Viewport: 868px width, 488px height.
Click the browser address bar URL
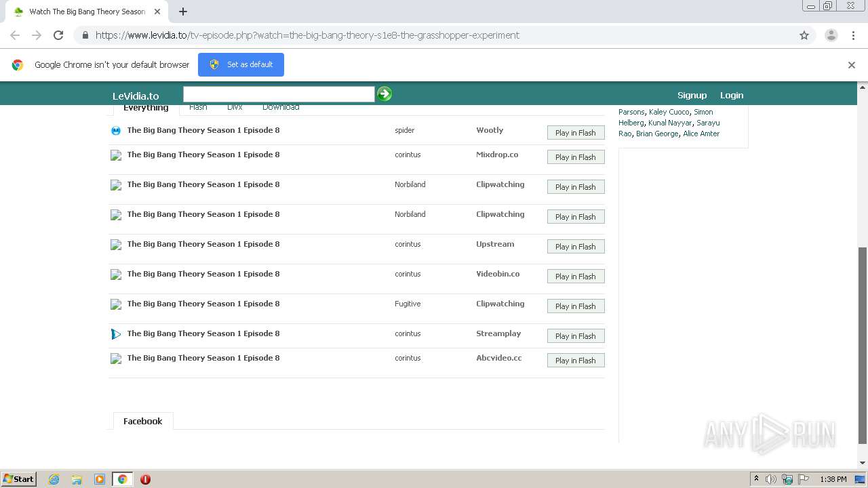pyautogui.click(x=307, y=35)
